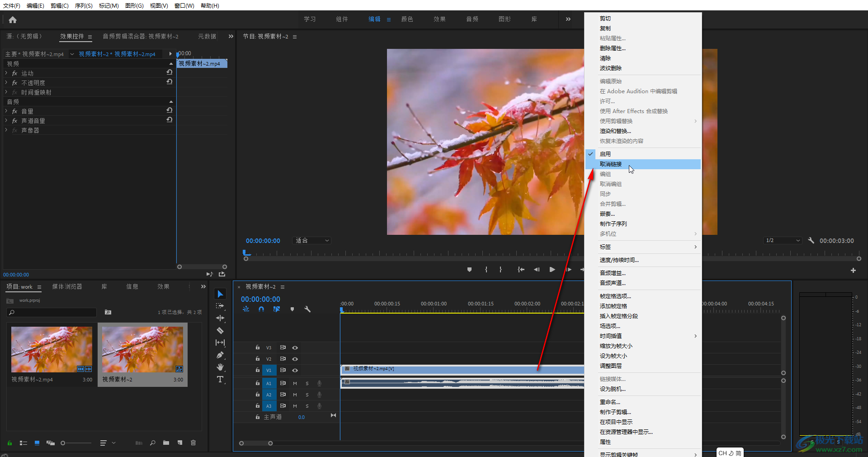
Task: Choose 速度/持续时间 from the context menu
Action: [x=643, y=260]
